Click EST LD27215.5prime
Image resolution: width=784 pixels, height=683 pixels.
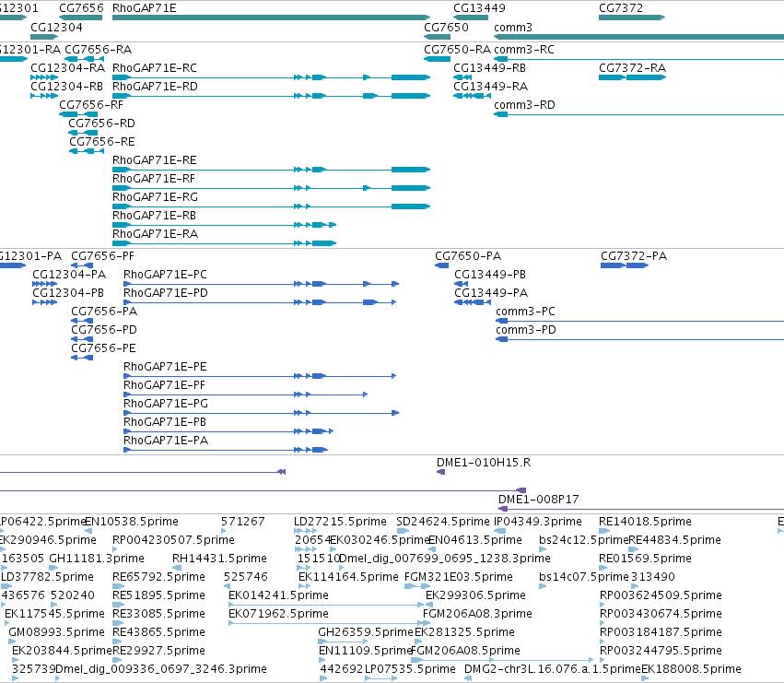pyautogui.click(x=306, y=531)
